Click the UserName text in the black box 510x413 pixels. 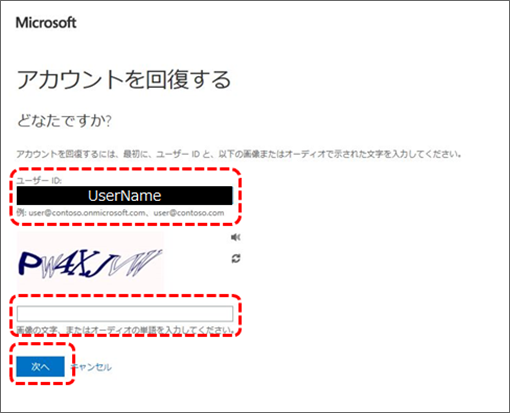coord(125,196)
